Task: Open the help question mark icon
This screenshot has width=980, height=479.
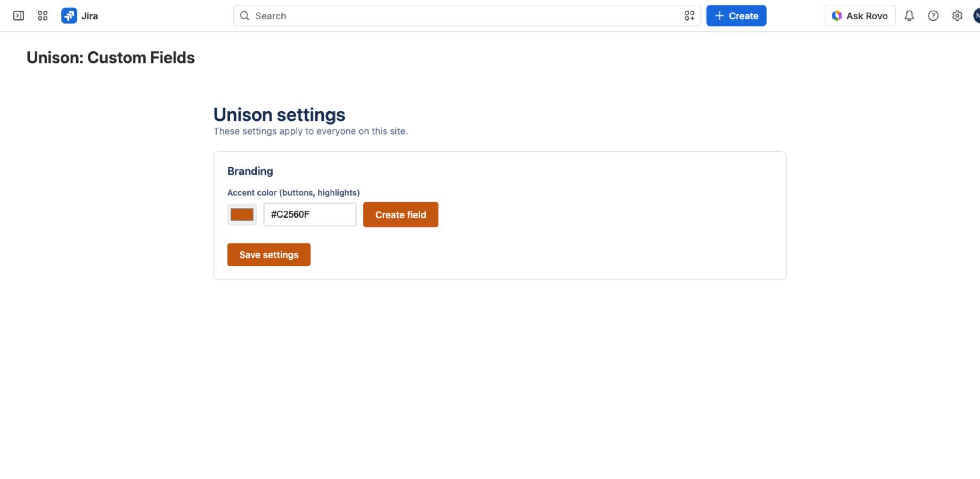Action: click(x=933, y=16)
